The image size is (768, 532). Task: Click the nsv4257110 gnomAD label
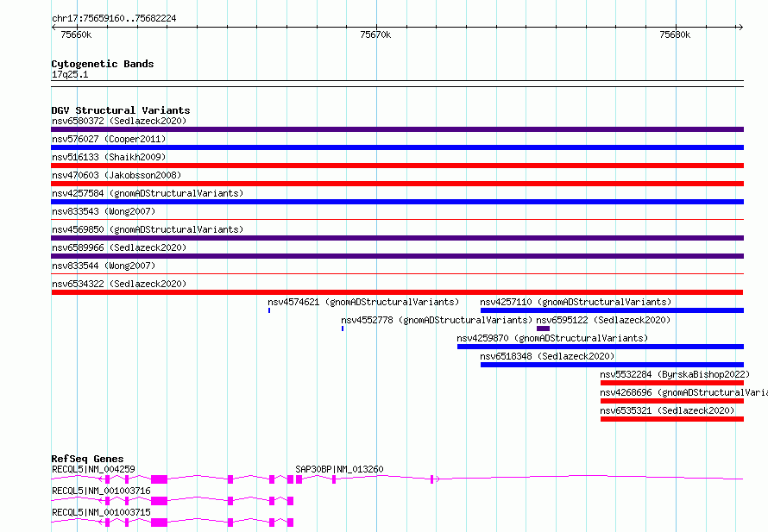pyautogui.click(x=576, y=302)
